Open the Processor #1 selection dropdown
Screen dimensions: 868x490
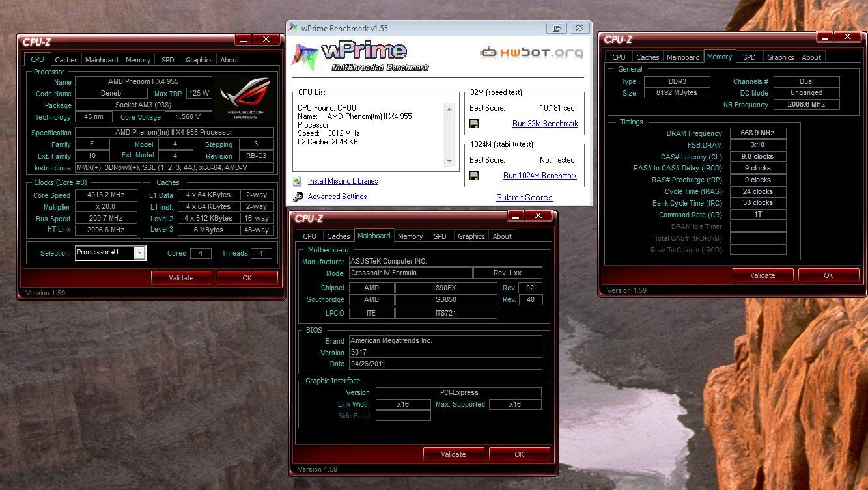point(139,253)
